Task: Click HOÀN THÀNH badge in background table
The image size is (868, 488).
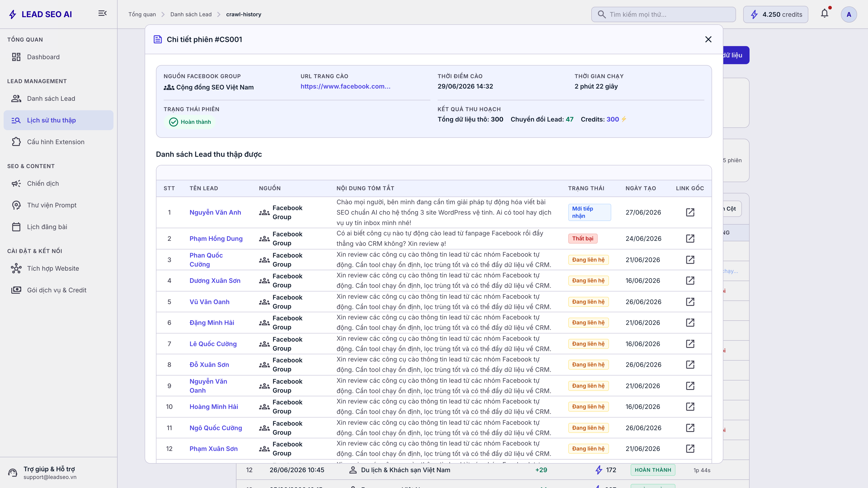Action: pyautogui.click(x=653, y=470)
